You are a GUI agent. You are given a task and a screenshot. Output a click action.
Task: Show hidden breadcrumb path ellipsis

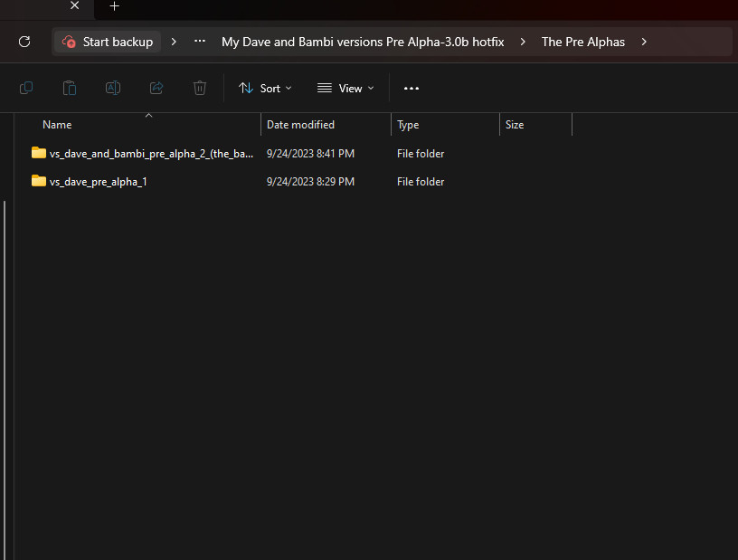pos(200,42)
